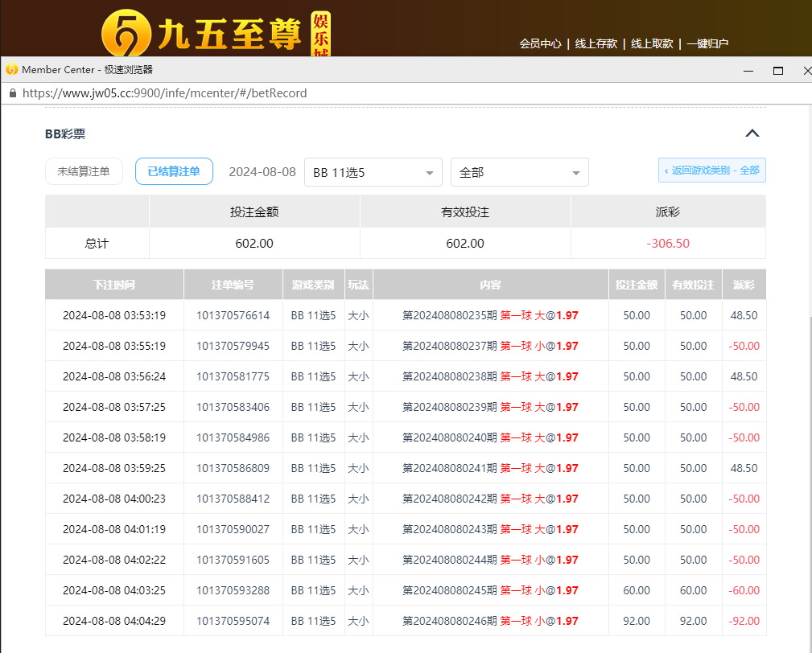Click the browser favicon in the title bar

11,70
